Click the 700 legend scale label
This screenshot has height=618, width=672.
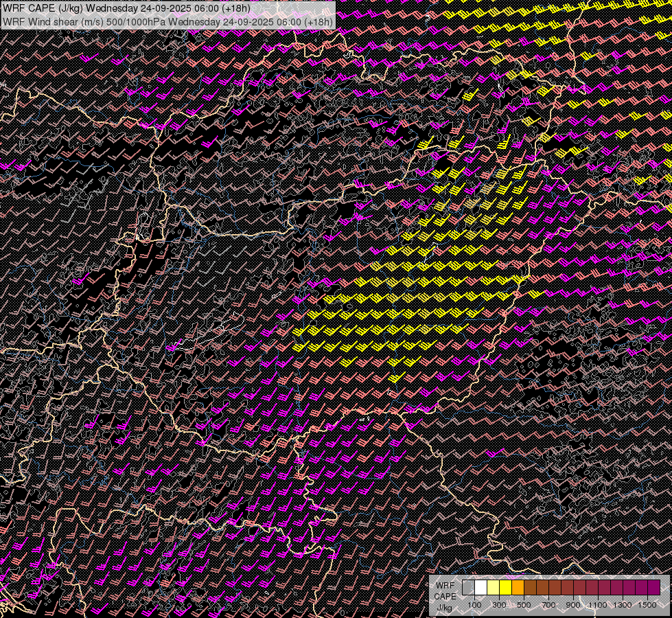(x=548, y=605)
